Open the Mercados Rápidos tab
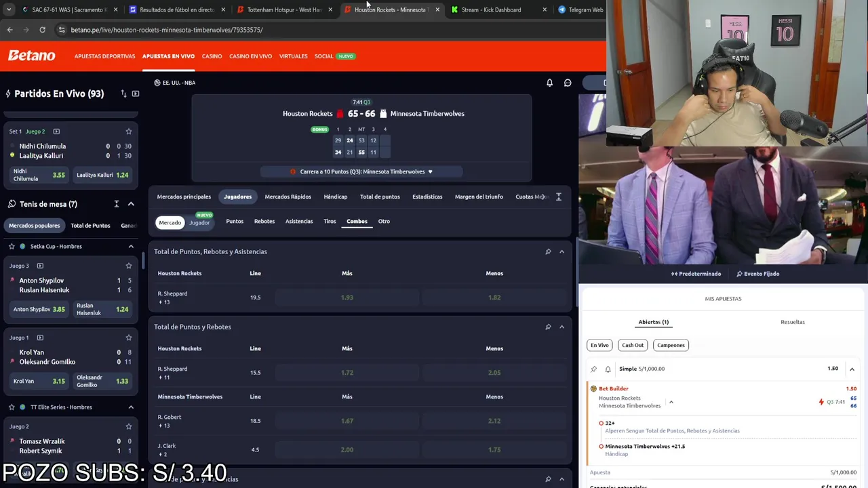 click(288, 197)
